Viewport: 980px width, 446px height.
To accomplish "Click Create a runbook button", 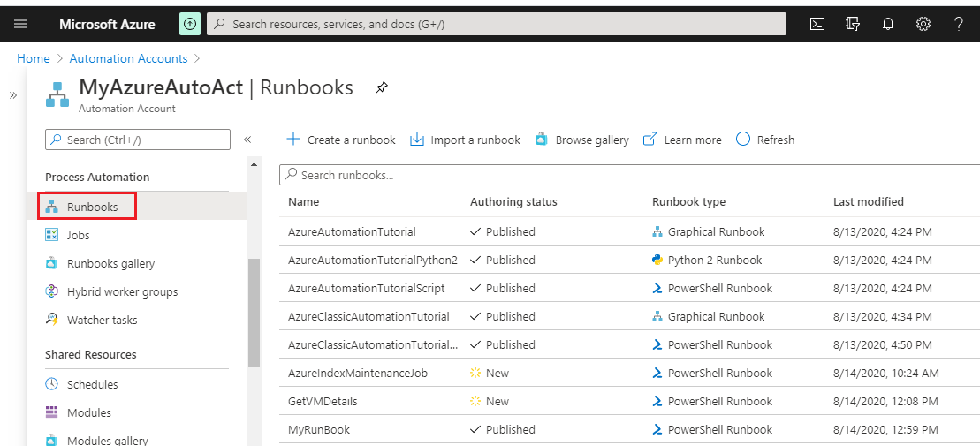I will [x=342, y=140].
